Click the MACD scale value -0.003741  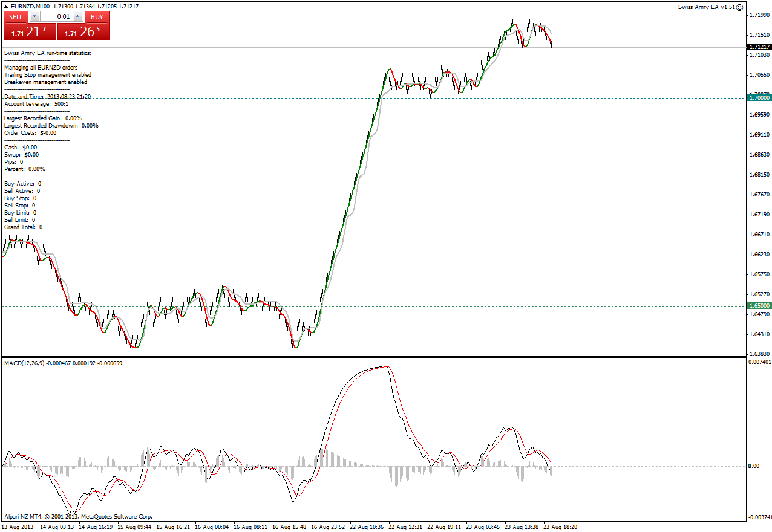[x=759, y=517]
